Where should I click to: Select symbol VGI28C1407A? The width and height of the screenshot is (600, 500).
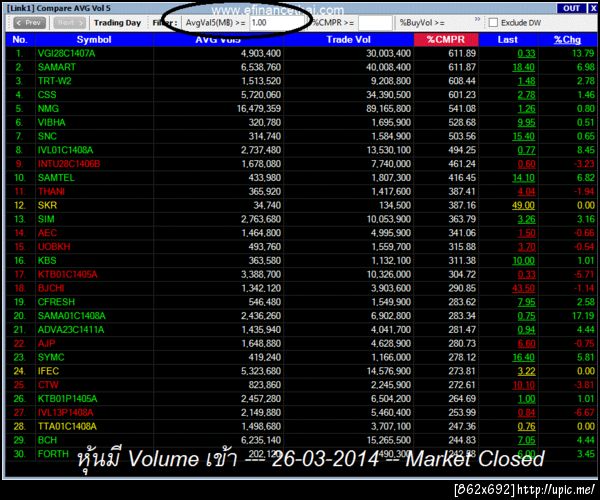coord(66,54)
